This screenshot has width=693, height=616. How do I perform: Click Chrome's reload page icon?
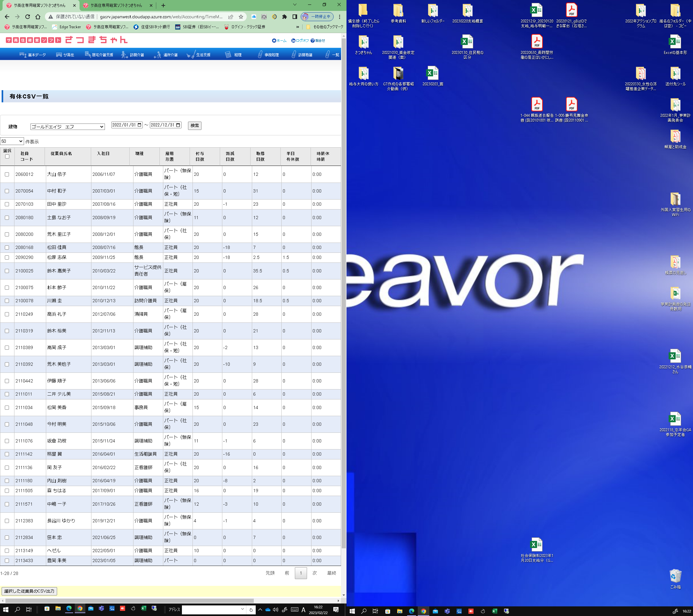pyautogui.click(x=28, y=17)
